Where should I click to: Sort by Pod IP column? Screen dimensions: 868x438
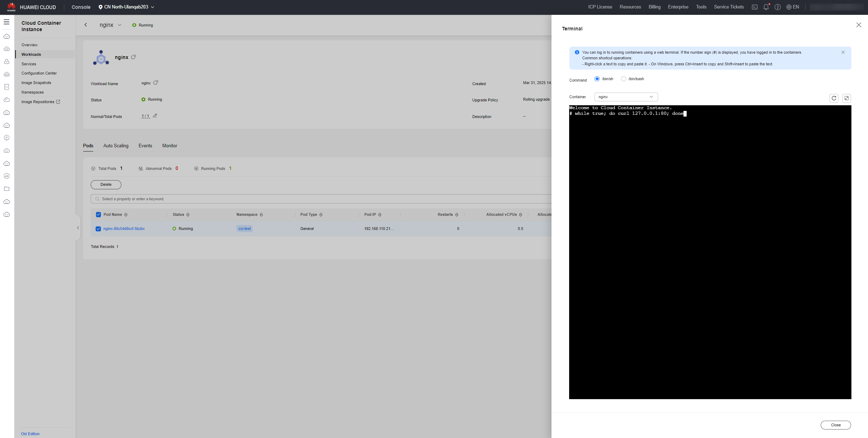[x=380, y=215]
